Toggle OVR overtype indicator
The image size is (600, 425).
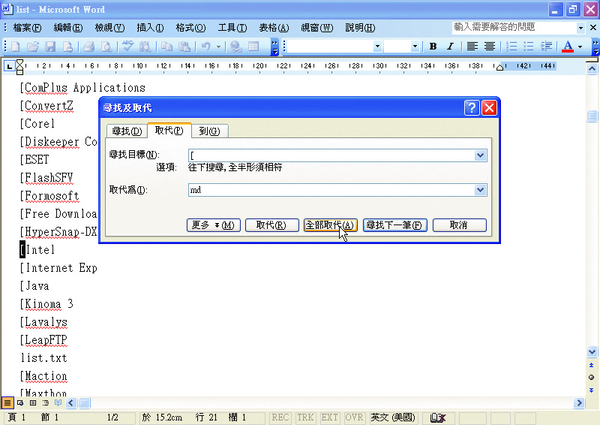(354, 417)
